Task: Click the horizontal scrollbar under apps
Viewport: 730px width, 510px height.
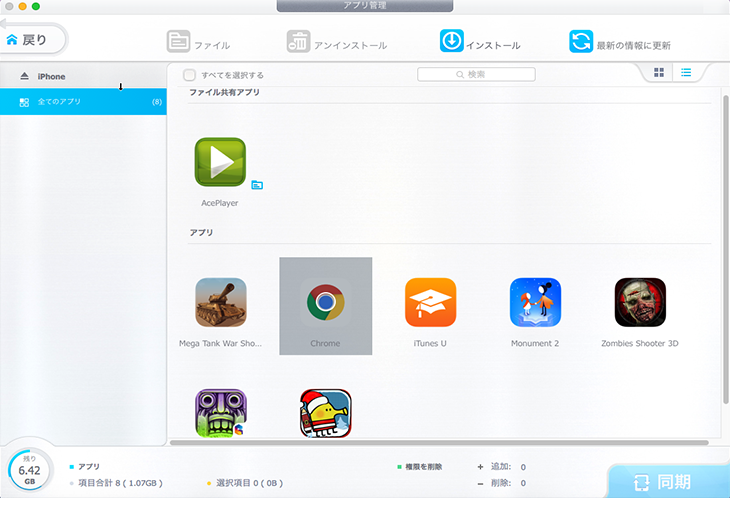Action: (439, 442)
